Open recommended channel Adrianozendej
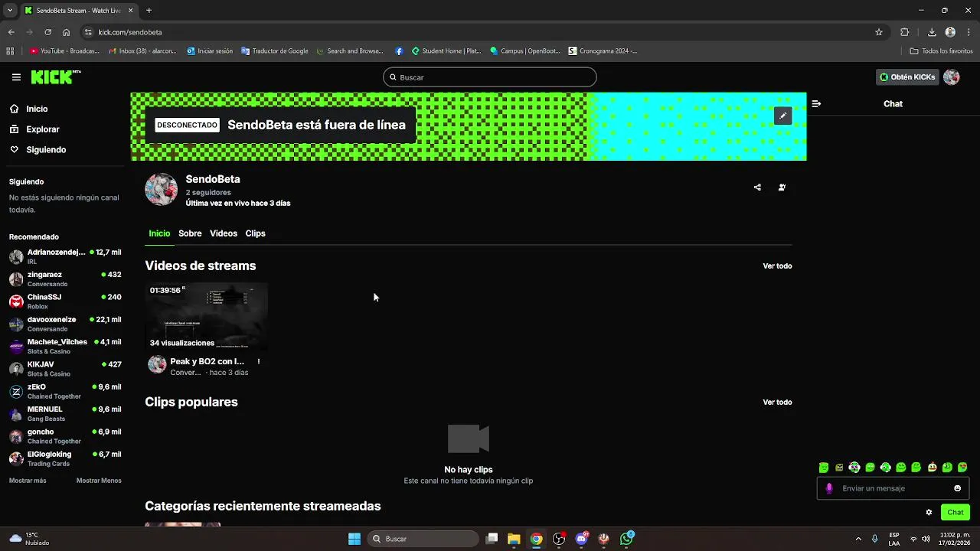 point(65,256)
